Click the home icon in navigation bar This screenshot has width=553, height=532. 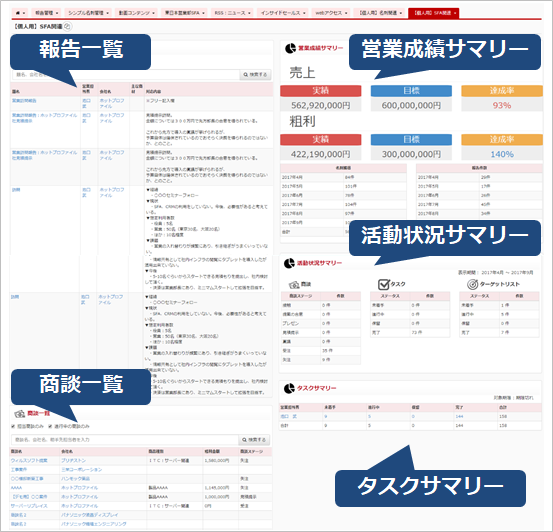click(18, 13)
